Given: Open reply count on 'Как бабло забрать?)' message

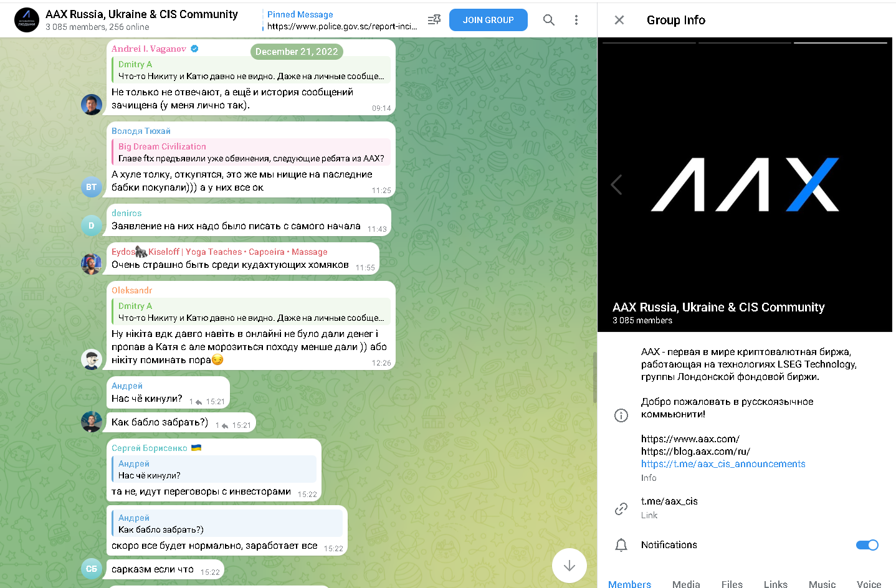Looking at the screenshot, I should click(x=222, y=425).
